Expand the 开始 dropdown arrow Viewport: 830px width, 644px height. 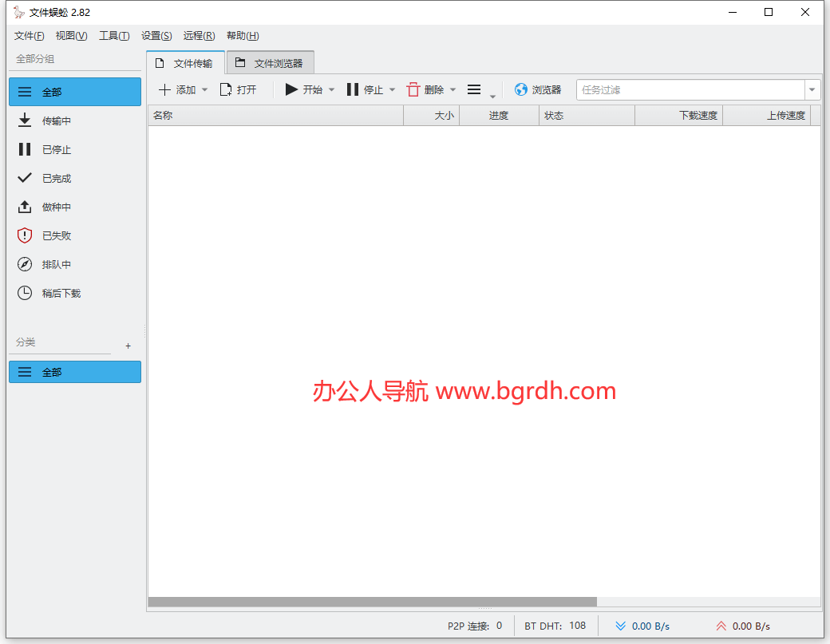(x=332, y=90)
